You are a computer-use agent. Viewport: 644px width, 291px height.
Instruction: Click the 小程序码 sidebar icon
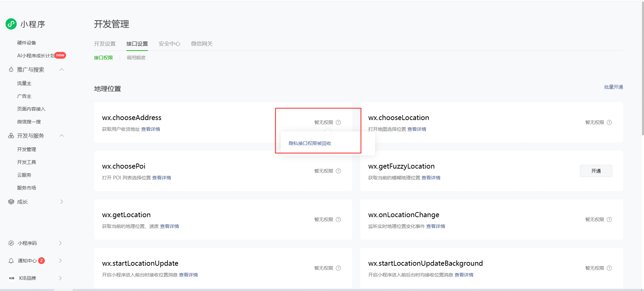click(x=11, y=243)
